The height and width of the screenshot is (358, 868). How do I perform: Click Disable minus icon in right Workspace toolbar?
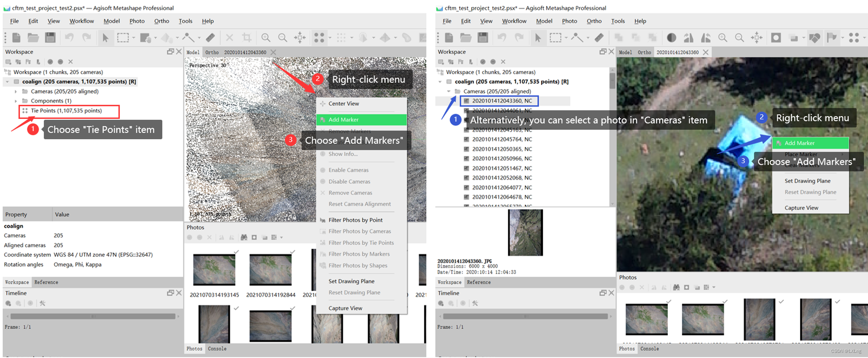[493, 62]
